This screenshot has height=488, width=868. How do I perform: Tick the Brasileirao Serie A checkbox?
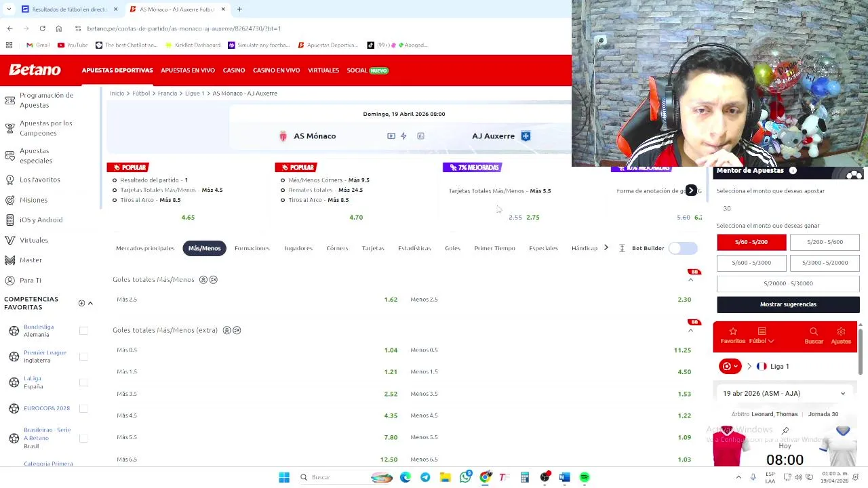[x=83, y=438]
